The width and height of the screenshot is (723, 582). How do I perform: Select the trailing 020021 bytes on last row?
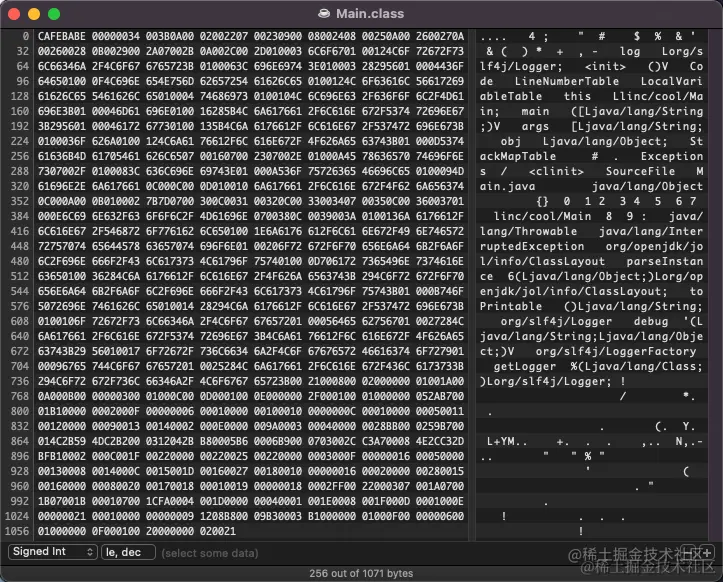[218, 531]
